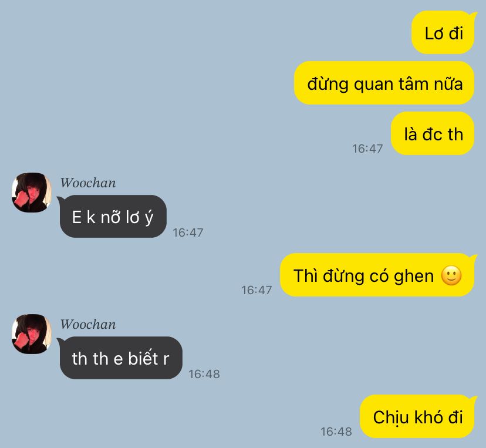The image size is (486, 448).
Task: Select the 'Lơ đi' message bubble
Action: coord(443,32)
